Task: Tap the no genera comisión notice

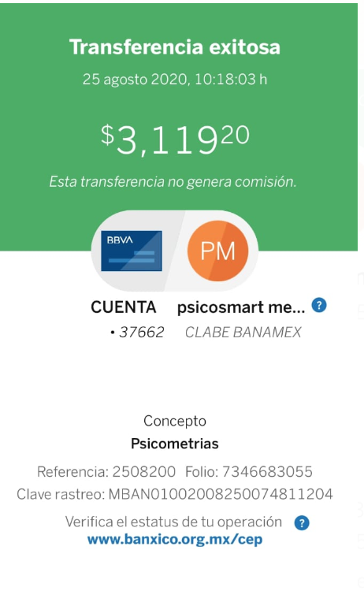Action: [173, 181]
